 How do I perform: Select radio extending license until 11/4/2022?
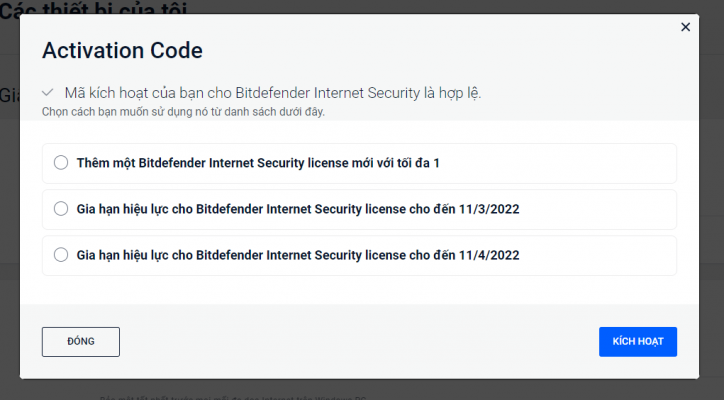61,255
